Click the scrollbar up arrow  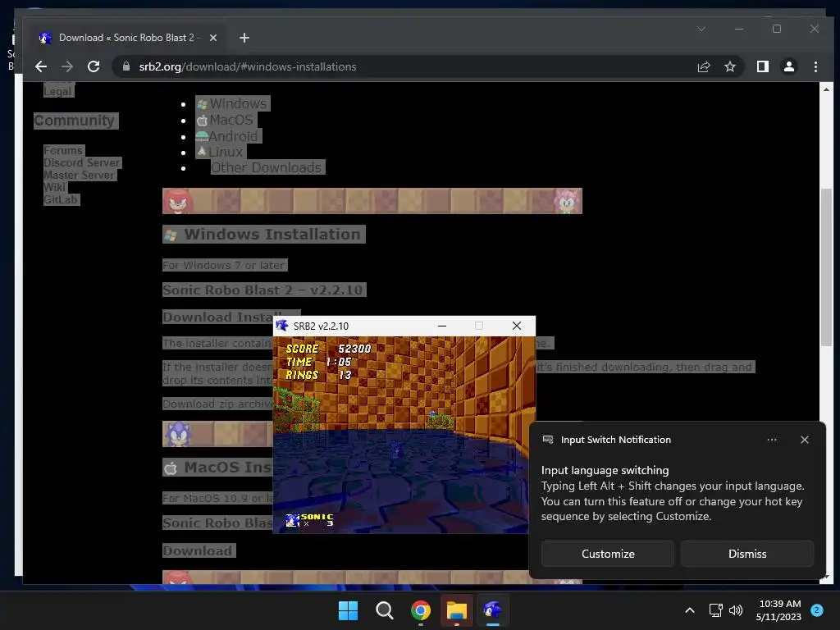coord(826,89)
